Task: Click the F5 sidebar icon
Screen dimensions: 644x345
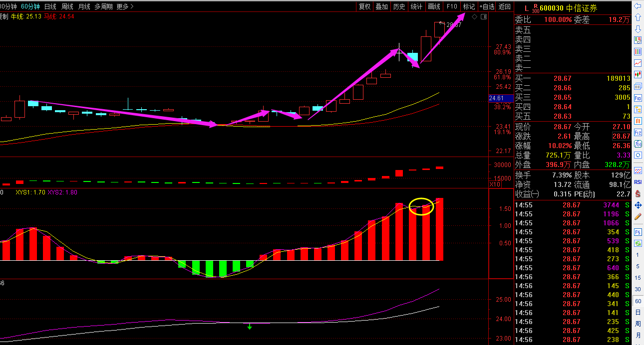Action: click(x=638, y=232)
